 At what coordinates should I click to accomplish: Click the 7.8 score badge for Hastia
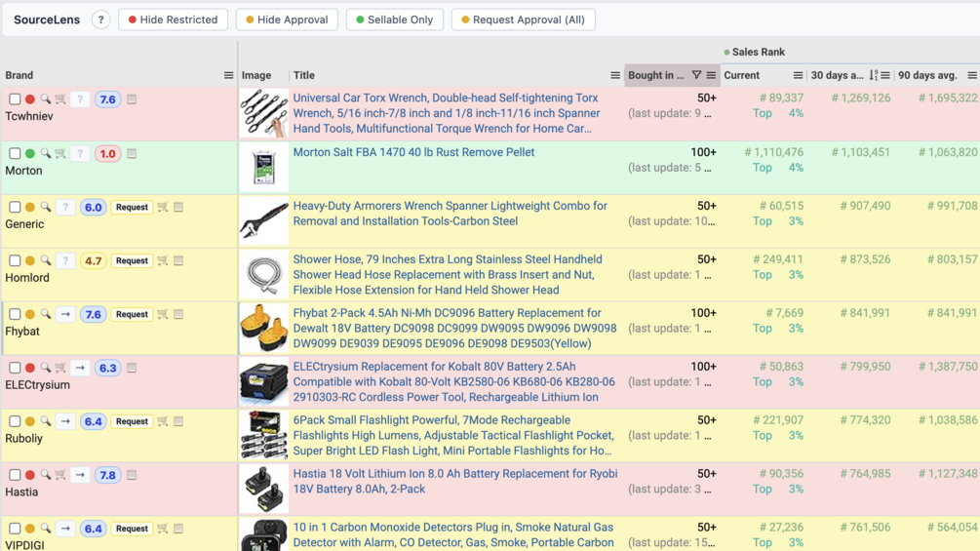pos(107,475)
